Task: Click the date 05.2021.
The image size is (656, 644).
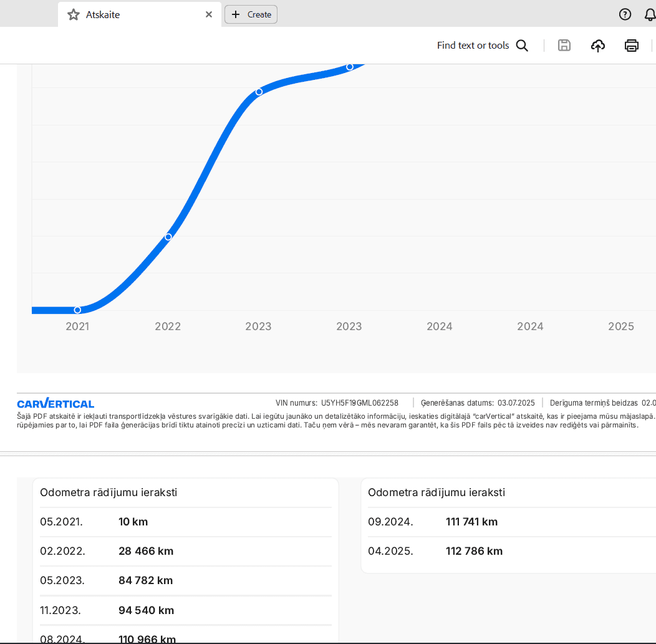Action: pos(62,522)
